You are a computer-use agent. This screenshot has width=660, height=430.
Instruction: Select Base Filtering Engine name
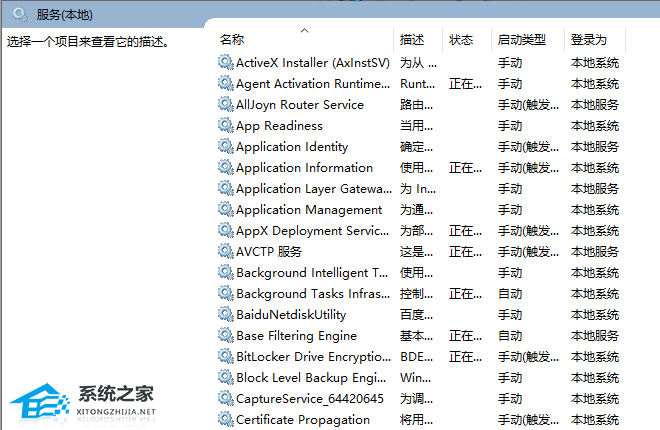tap(296, 336)
